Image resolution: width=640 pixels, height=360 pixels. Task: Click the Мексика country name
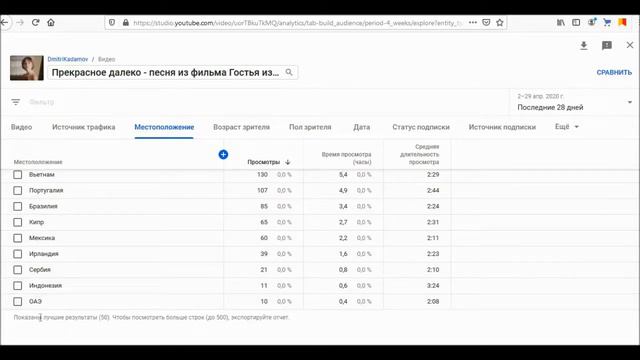[42, 238]
